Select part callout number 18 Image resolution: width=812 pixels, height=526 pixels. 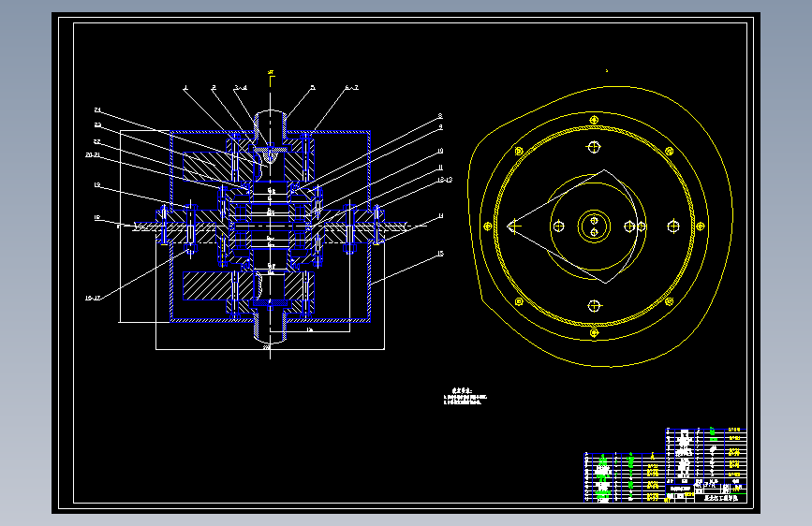click(96, 217)
